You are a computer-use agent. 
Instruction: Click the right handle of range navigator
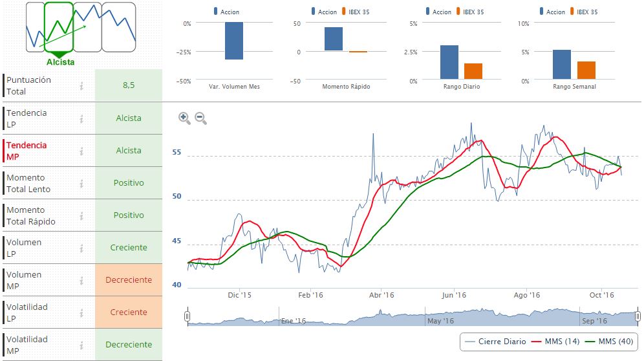click(638, 316)
